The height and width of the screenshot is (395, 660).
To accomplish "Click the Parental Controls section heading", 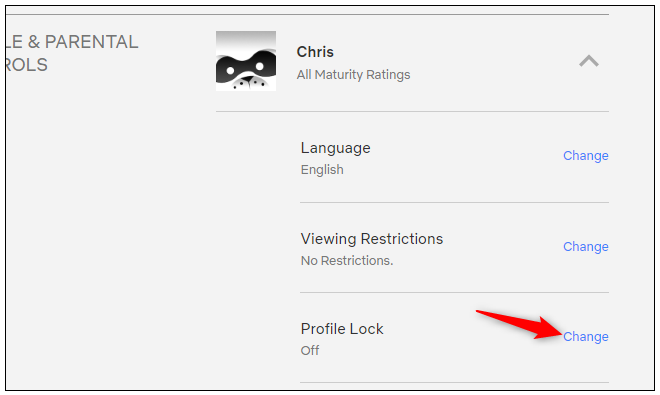I will [x=72, y=53].
